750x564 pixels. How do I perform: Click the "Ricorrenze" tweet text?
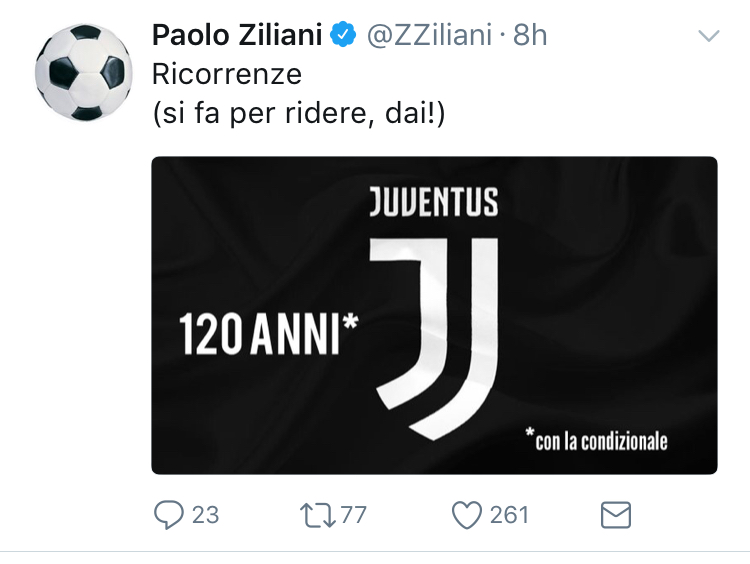pos(226,75)
